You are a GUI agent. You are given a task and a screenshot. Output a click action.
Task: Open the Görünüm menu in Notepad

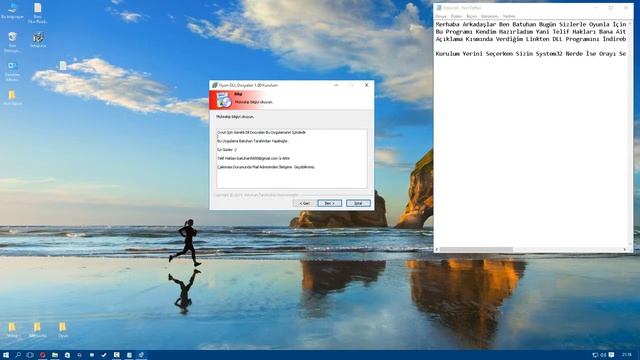[x=489, y=16]
